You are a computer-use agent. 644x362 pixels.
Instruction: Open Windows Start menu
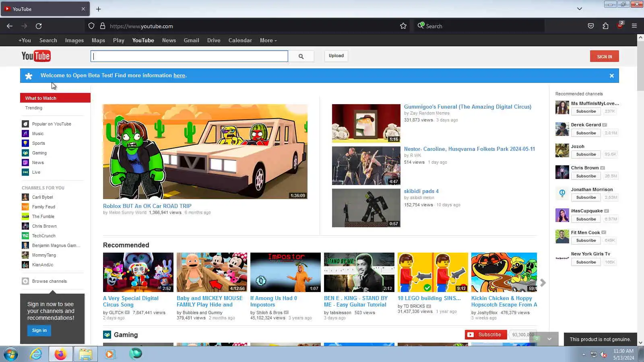point(11,354)
